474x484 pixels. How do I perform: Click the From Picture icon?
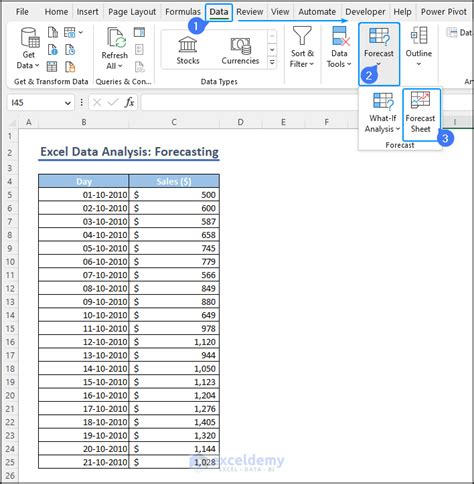tap(69, 32)
